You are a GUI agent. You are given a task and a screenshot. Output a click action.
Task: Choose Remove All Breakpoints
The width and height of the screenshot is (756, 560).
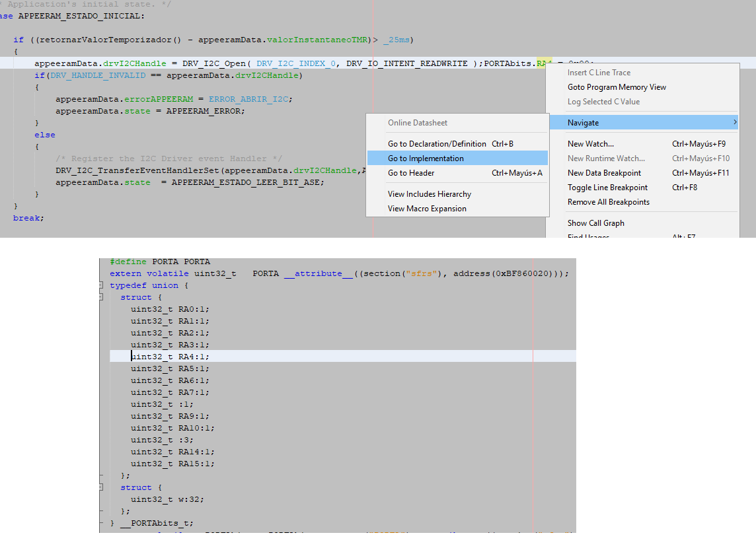click(x=643, y=201)
